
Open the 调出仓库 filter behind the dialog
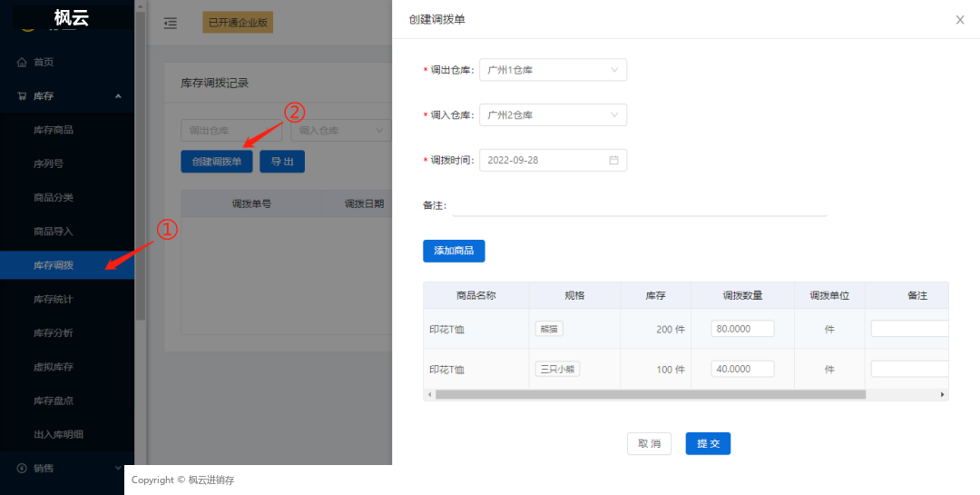[x=231, y=130]
